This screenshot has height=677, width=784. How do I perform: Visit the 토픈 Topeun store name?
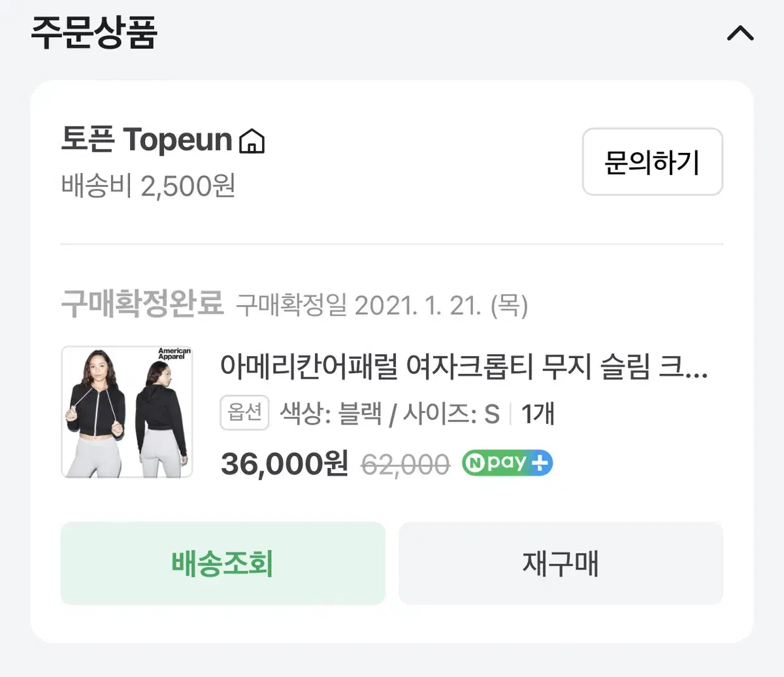(146, 140)
